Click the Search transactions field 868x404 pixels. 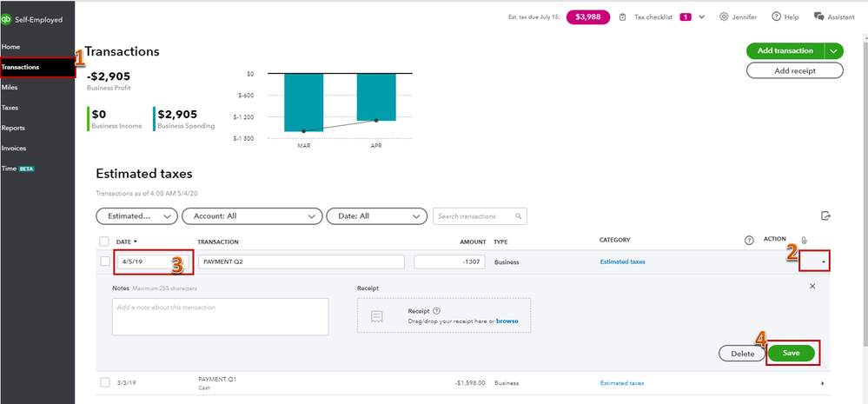point(480,215)
